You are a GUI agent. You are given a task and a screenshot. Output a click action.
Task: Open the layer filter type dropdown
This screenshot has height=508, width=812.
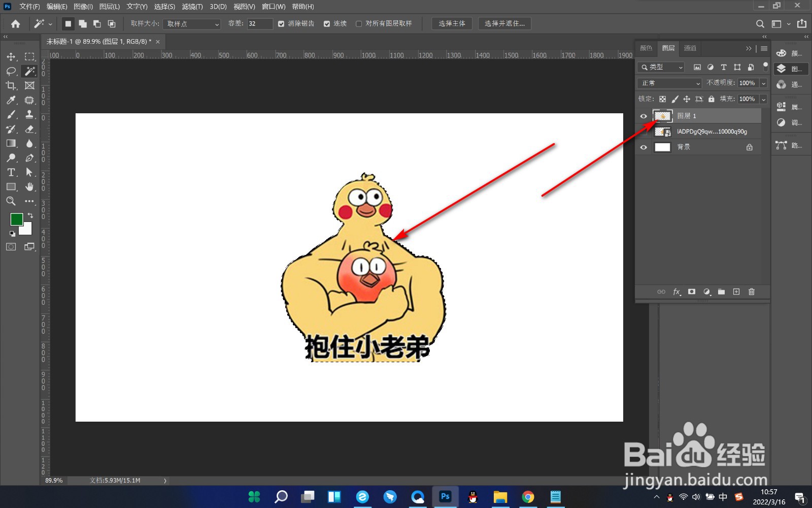point(661,67)
